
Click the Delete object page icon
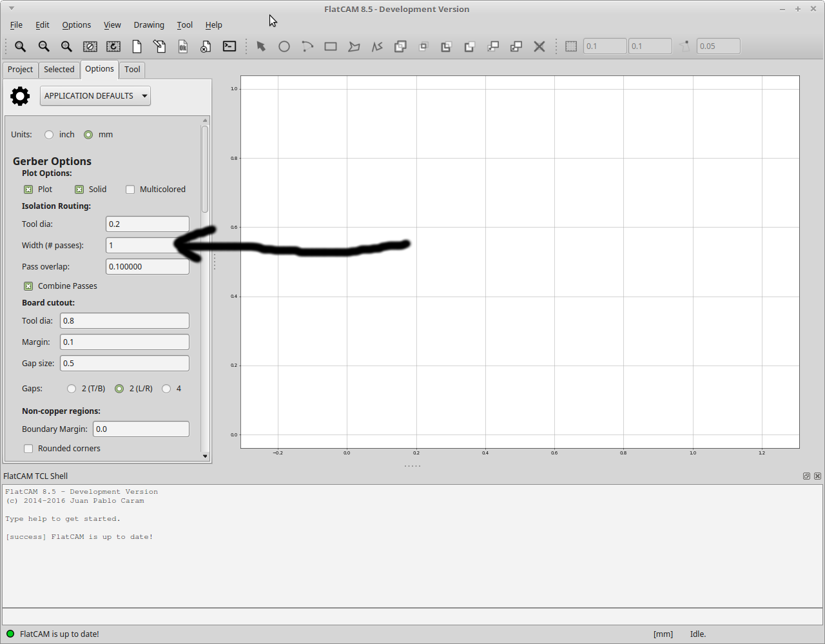[x=206, y=46]
